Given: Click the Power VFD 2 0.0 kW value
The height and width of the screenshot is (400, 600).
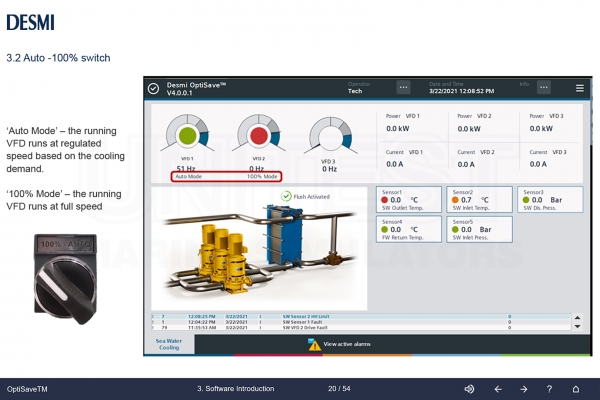Looking at the screenshot, I should (x=469, y=129).
